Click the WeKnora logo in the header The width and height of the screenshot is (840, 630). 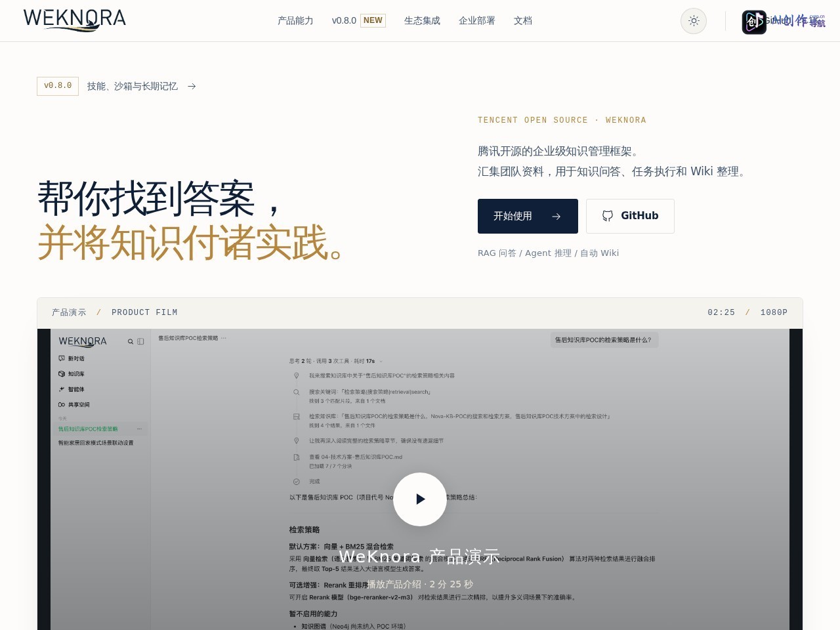(75, 20)
